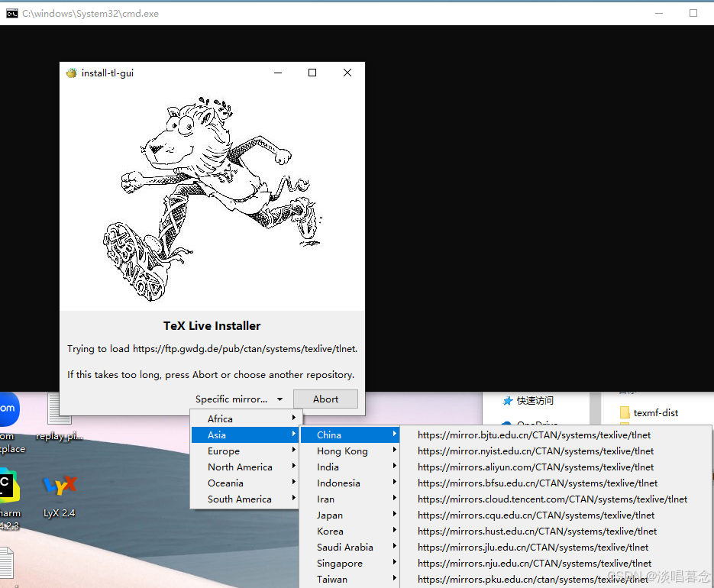Open the Specific mirror... dropdown
This screenshot has height=588, width=714.
(x=238, y=399)
